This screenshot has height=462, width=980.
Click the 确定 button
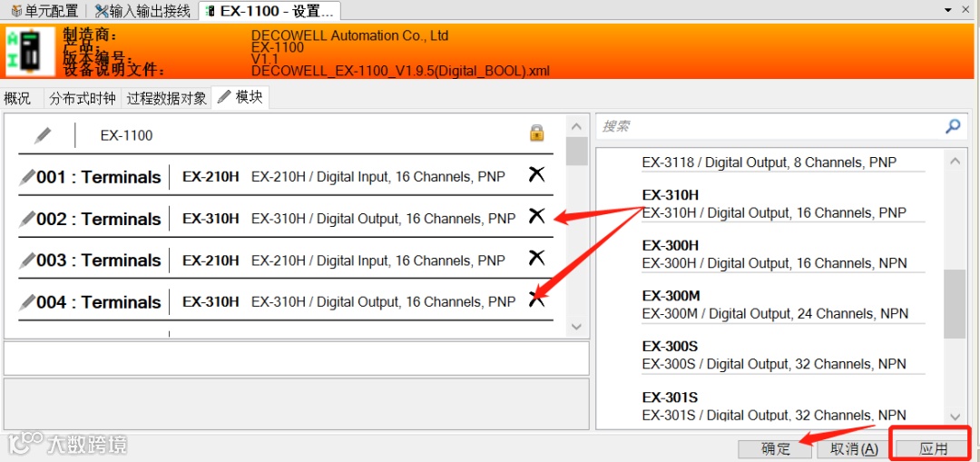click(776, 448)
